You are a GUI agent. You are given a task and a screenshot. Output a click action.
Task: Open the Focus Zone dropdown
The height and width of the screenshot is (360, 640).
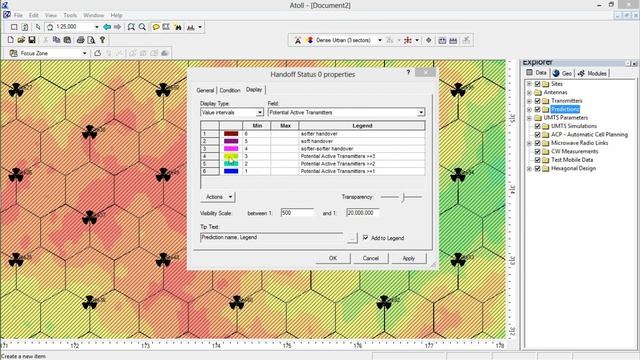pos(84,53)
